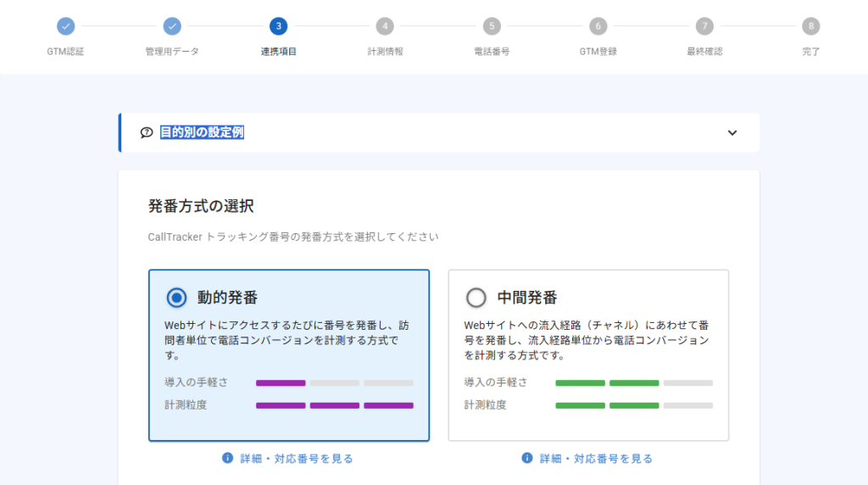Click the step 8 完了 circle
This screenshot has height=485, width=868.
tap(811, 26)
